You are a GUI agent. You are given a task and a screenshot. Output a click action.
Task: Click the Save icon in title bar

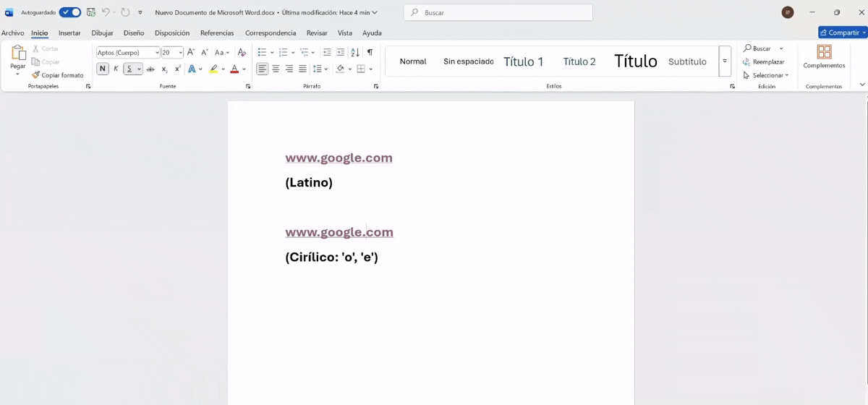(91, 12)
